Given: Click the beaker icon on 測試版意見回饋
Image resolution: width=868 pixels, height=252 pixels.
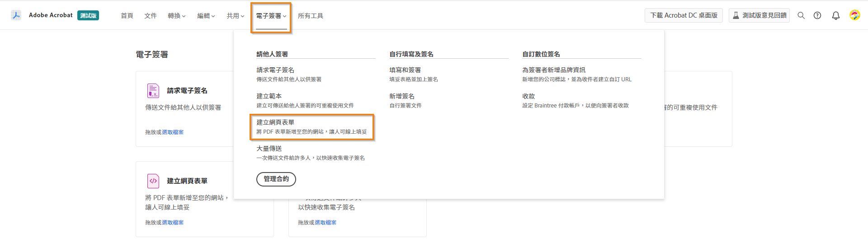Looking at the screenshot, I should pyautogui.click(x=736, y=15).
